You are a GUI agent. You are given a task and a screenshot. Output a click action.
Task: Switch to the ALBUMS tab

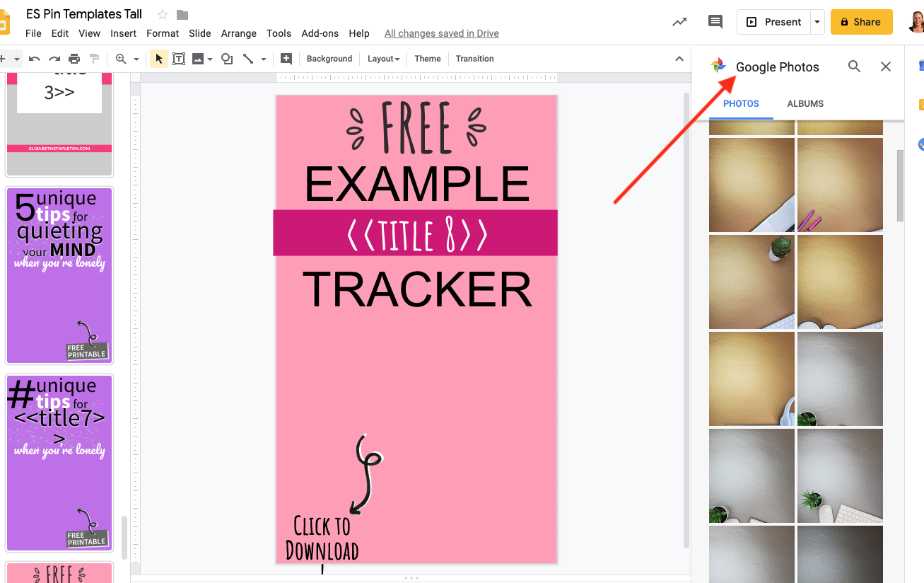pyautogui.click(x=805, y=103)
